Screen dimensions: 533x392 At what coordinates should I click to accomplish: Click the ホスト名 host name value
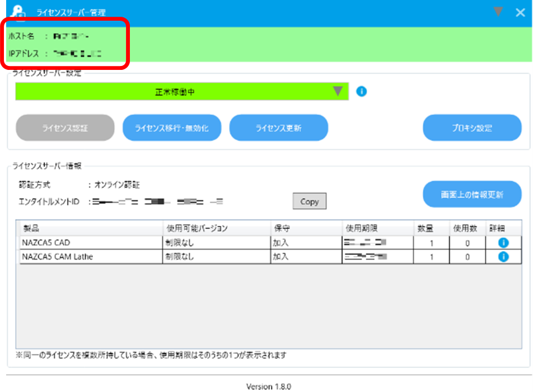click(71, 36)
